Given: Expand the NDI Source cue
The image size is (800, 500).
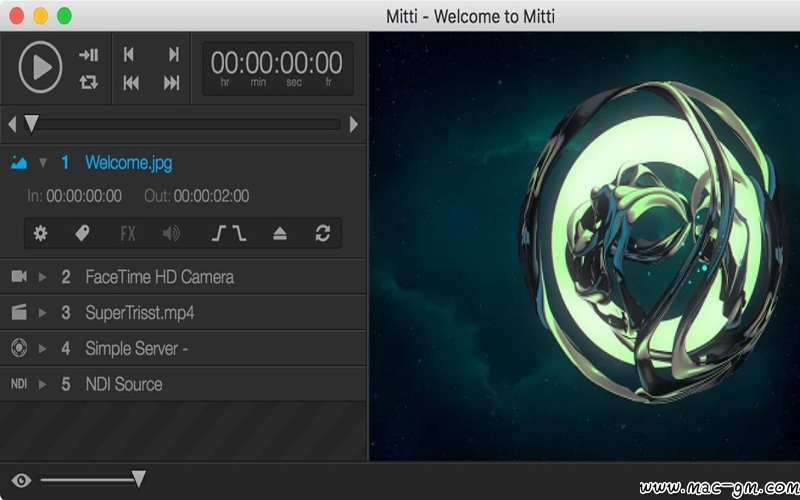Looking at the screenshot, I should [43, 384].
